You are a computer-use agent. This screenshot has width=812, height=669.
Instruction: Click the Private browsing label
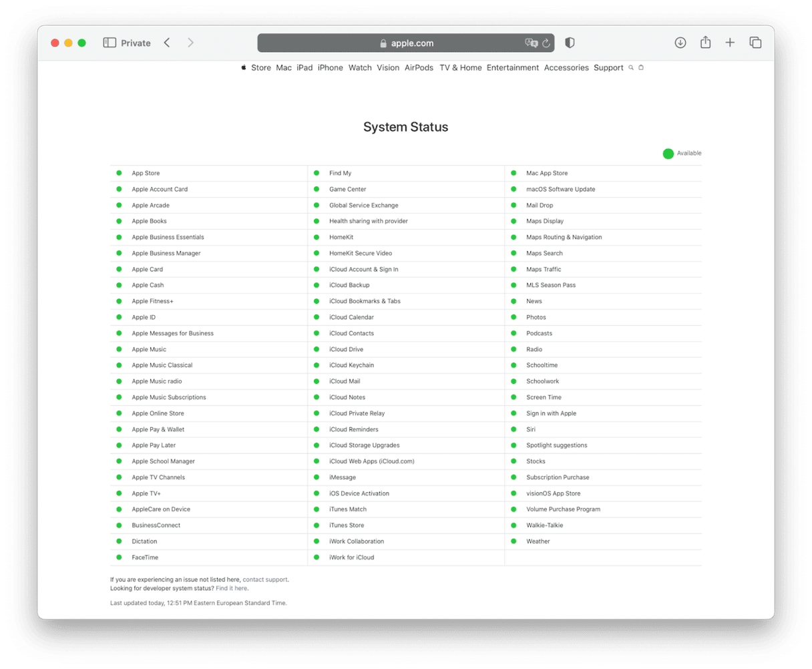coord(136,43)
